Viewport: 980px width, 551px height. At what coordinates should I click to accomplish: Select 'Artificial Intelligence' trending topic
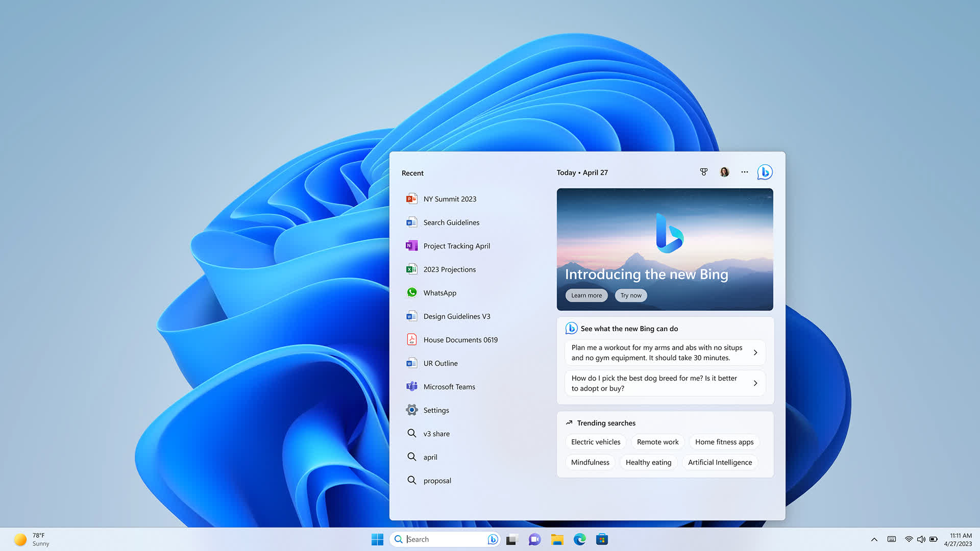[720, 462]
